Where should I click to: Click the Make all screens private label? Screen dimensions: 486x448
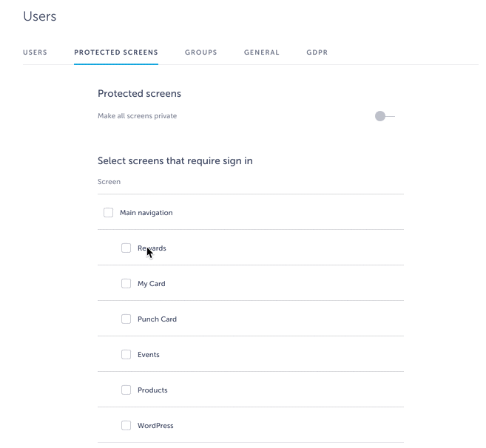point(137,116)
